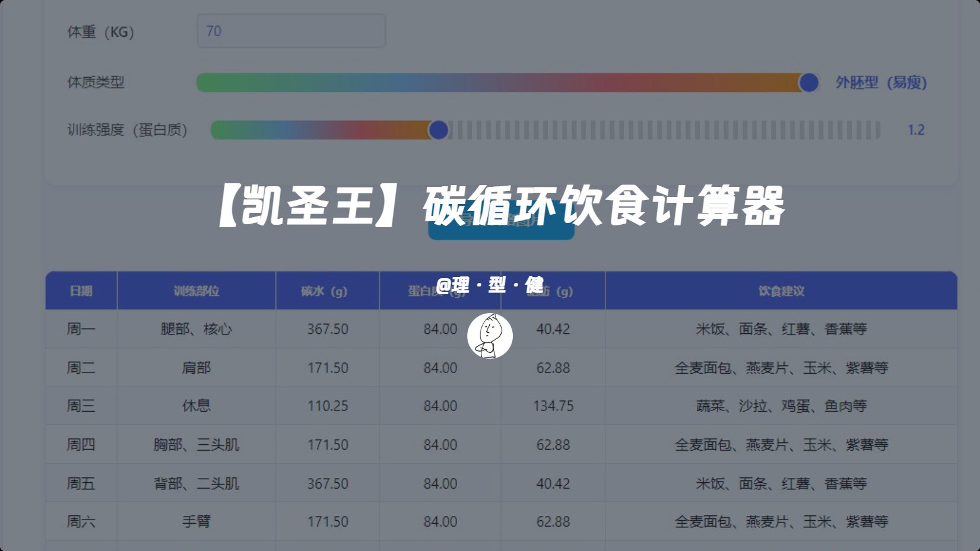Select the '手臂' training cell

196,521
